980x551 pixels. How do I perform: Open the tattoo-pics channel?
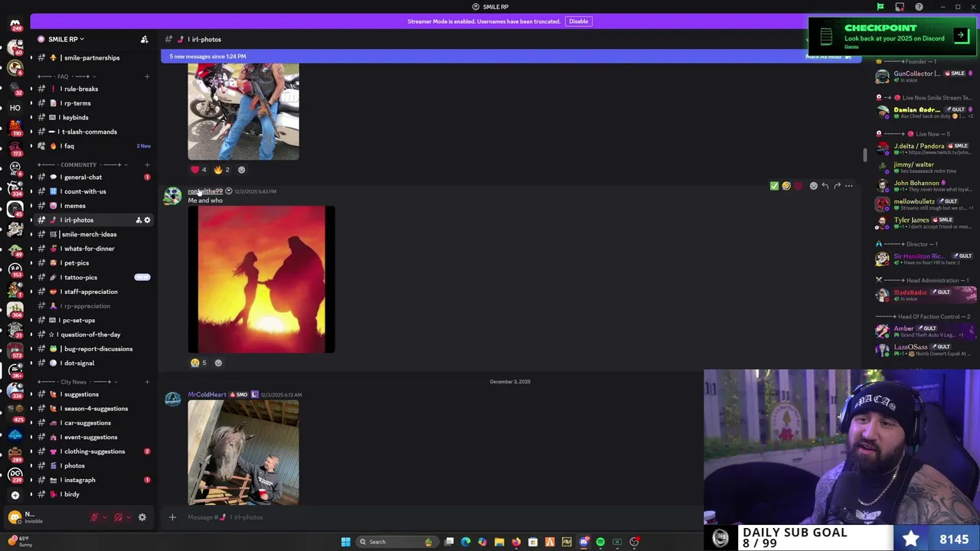(x=93, y=278)
